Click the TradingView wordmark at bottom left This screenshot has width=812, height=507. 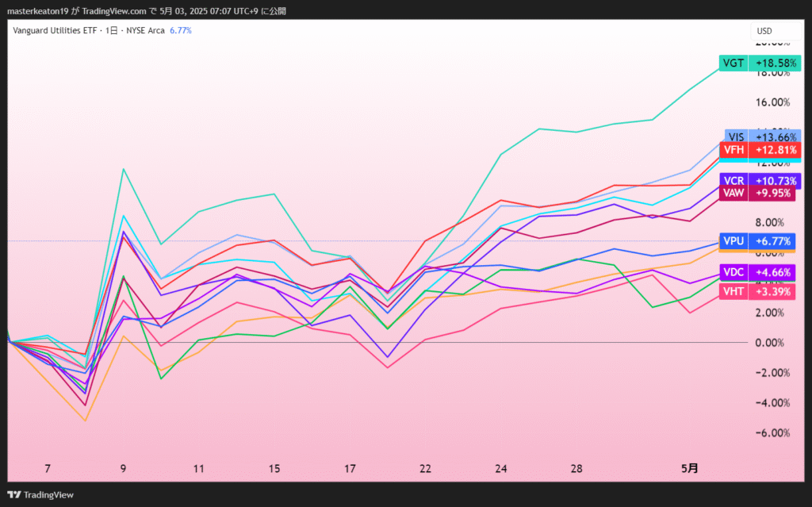pyautogui.click(x=48, y=495)
